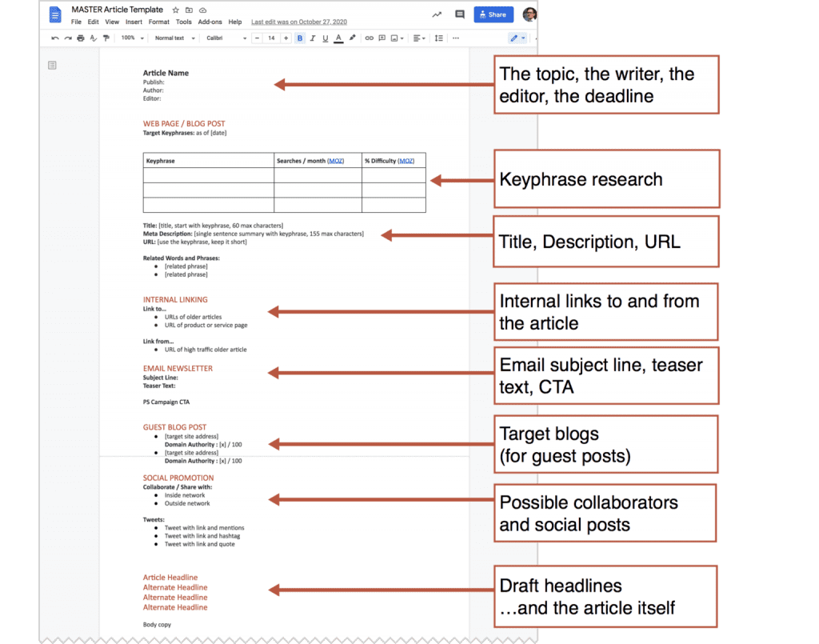Screen dimensions: 819x644
Task: Click the Meta Description line
Action: tap(254, 234)
